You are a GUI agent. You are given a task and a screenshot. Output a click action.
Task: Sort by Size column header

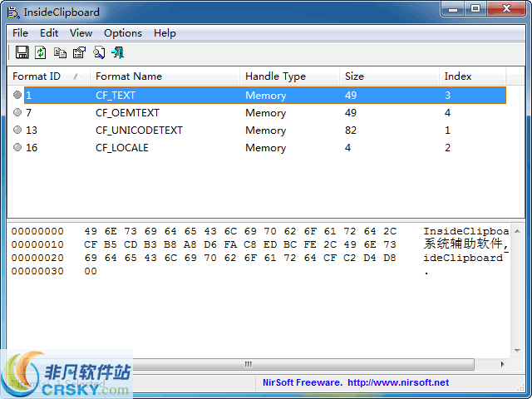coord(389,76)
